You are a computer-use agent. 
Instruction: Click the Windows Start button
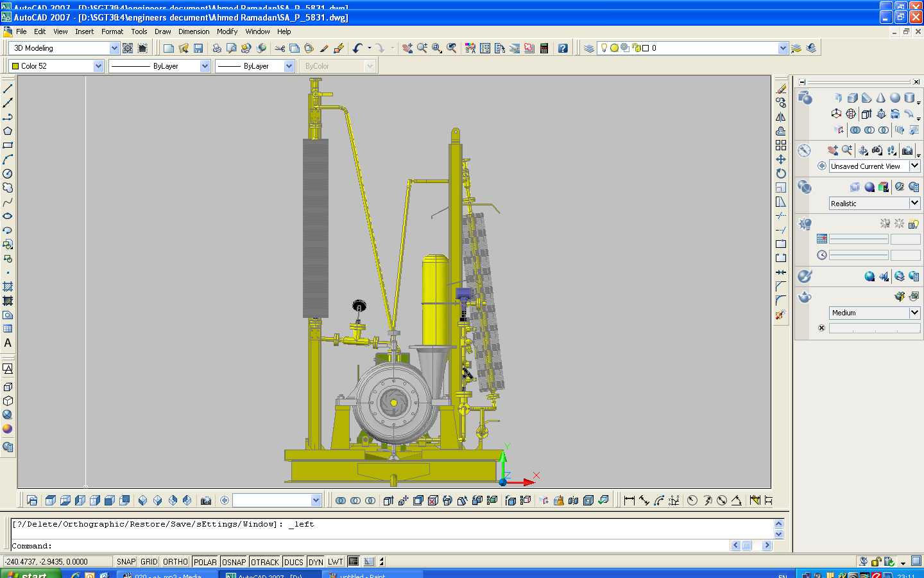31,574
